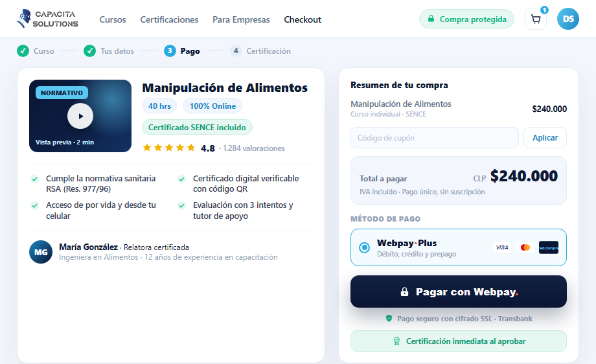Click the $240.000 total amount
The image size is (596, 364).
pos(524,176)
